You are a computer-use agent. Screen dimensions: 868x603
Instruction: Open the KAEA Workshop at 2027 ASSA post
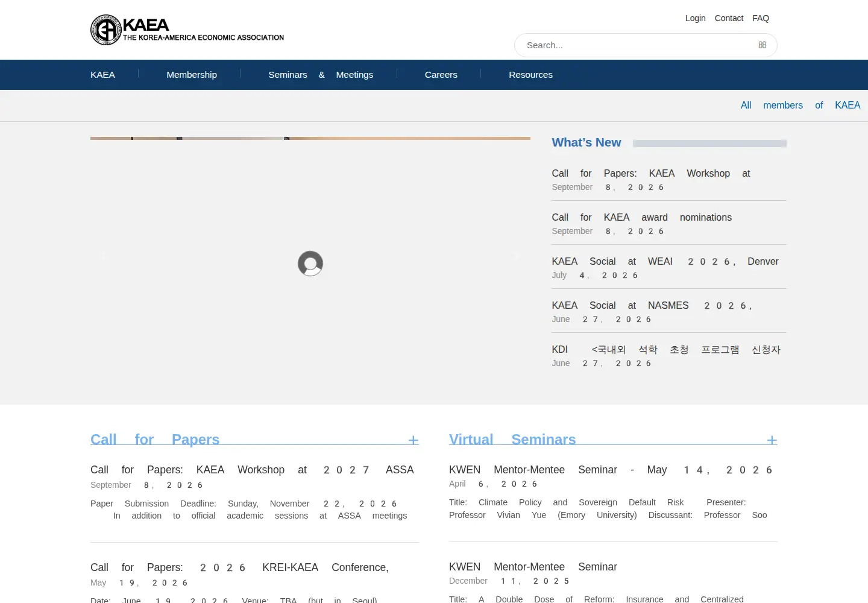point(252,470)
